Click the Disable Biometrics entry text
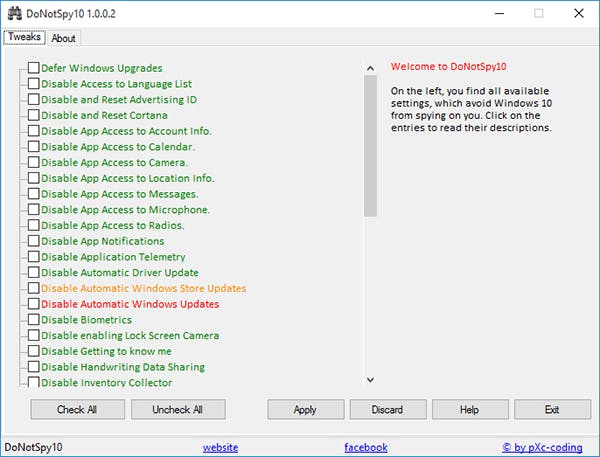Viewport: 600px width, 457px height. 86,320
